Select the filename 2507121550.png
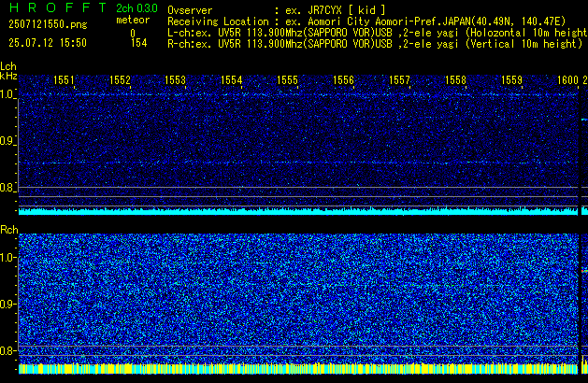The image size is (588, 383). pyautogui.click(x=48, y=24)
